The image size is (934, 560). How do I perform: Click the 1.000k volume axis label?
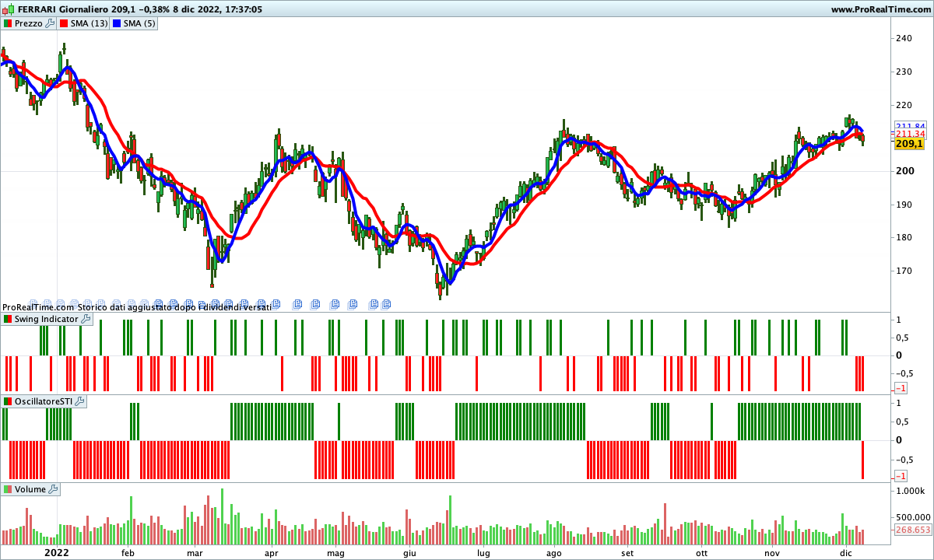click(911, 492)
